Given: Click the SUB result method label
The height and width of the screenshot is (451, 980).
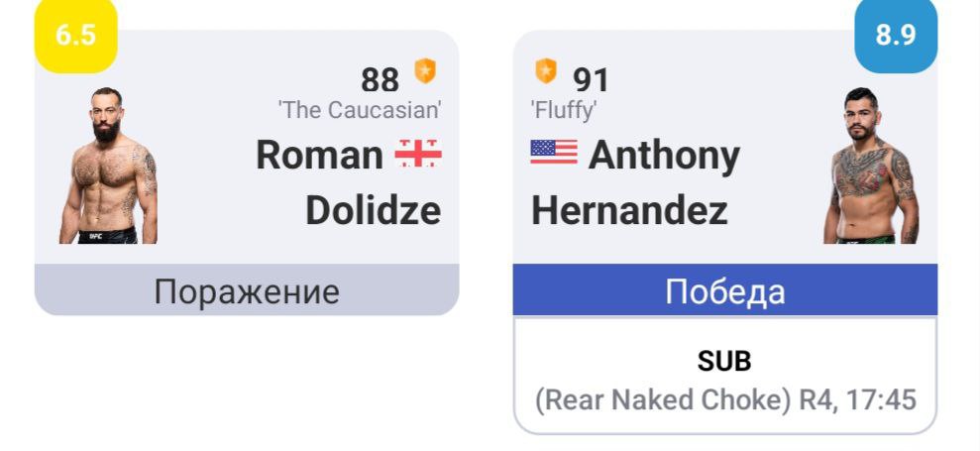Looking at the screenshot, I should coord(725,361).
